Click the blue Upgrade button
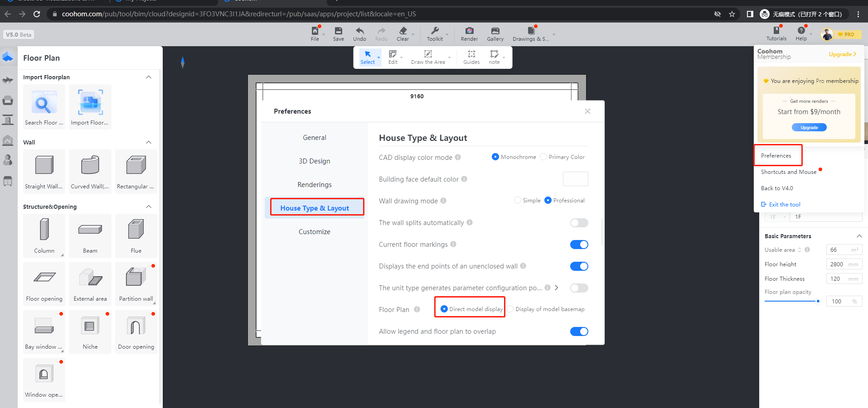Viewport: 868px width, 408px height. pyautogui.click(x=809, y=128)
